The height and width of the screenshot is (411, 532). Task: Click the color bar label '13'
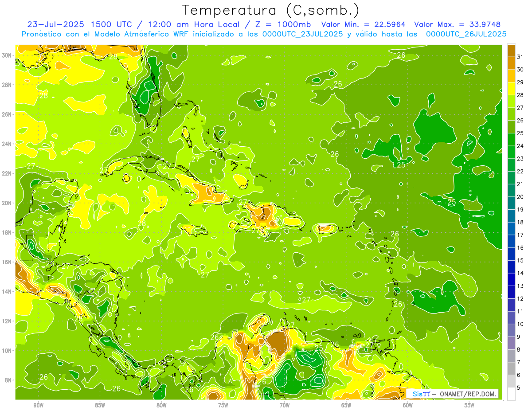click(520, 286)
